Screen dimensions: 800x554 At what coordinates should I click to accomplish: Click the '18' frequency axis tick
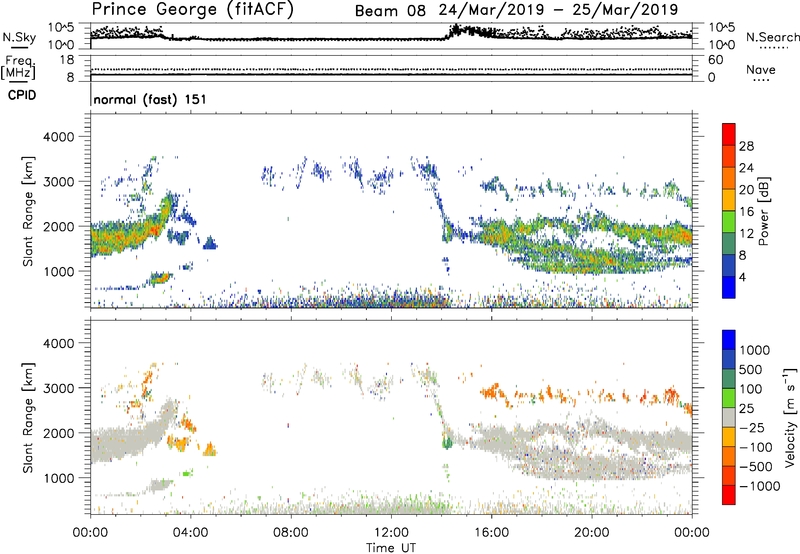67,60
